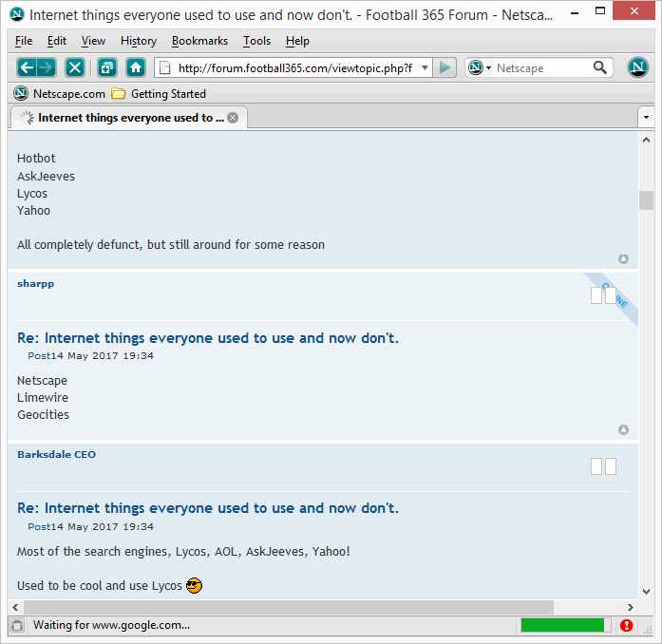Click the red security alert status icon

click(626, 625)
